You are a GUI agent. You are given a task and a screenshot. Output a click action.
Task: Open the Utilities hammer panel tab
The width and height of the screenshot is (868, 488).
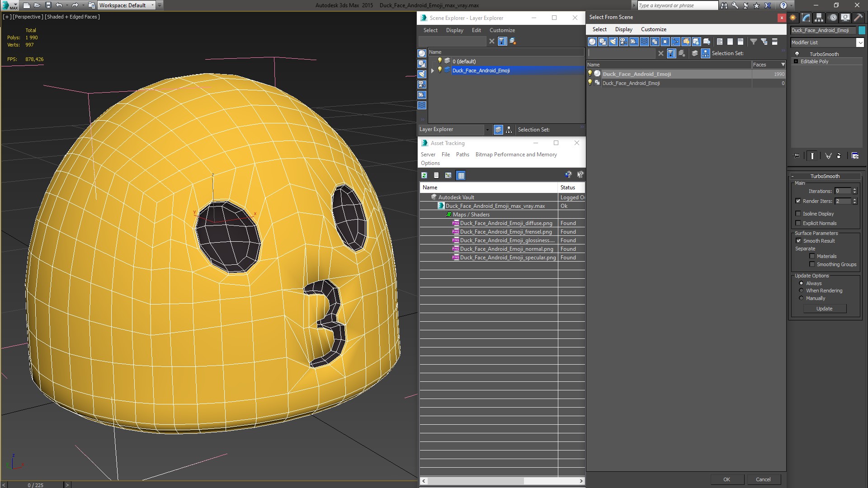click(x=858, y=18)
